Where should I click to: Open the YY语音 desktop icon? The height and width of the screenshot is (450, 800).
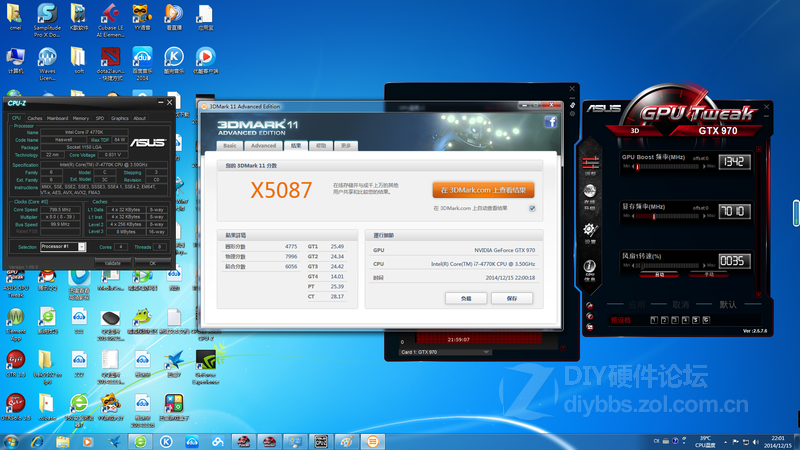[x=142, y=17]
